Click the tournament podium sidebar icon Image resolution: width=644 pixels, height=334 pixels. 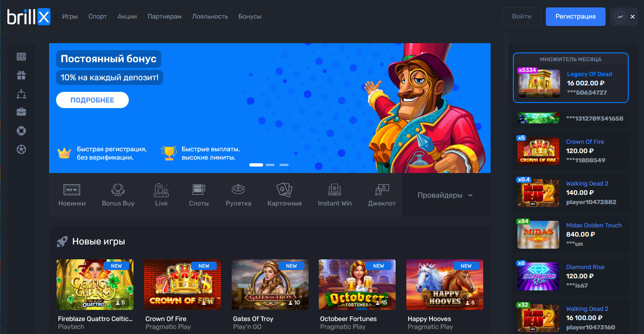click(21, 94)
